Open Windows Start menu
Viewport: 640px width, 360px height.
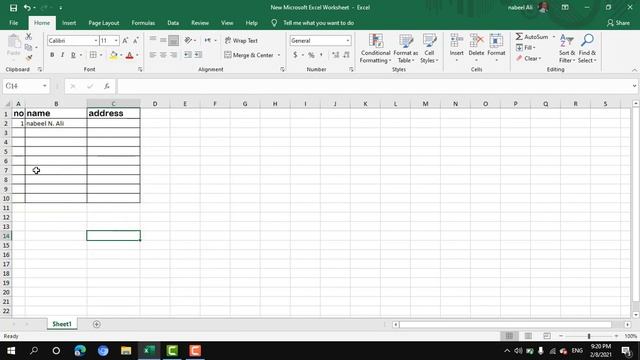pos(11,351)
